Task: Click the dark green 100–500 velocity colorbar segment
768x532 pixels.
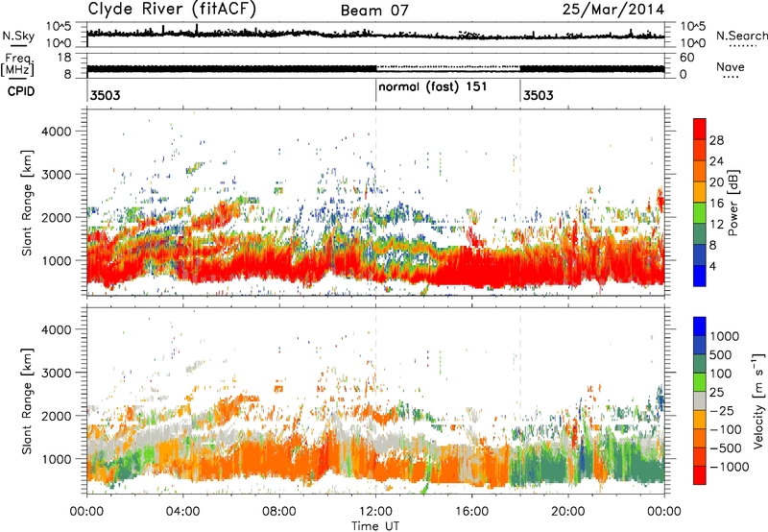Action: [700, 364]
